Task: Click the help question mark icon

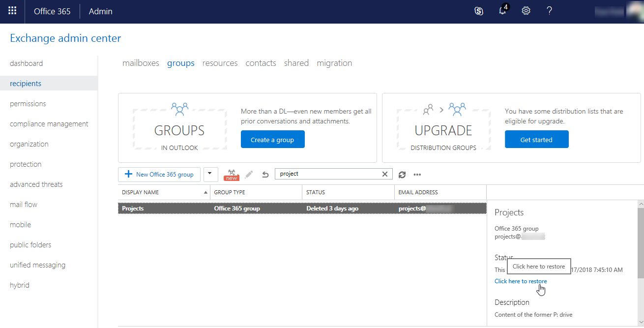Action: tap(550, 11)
